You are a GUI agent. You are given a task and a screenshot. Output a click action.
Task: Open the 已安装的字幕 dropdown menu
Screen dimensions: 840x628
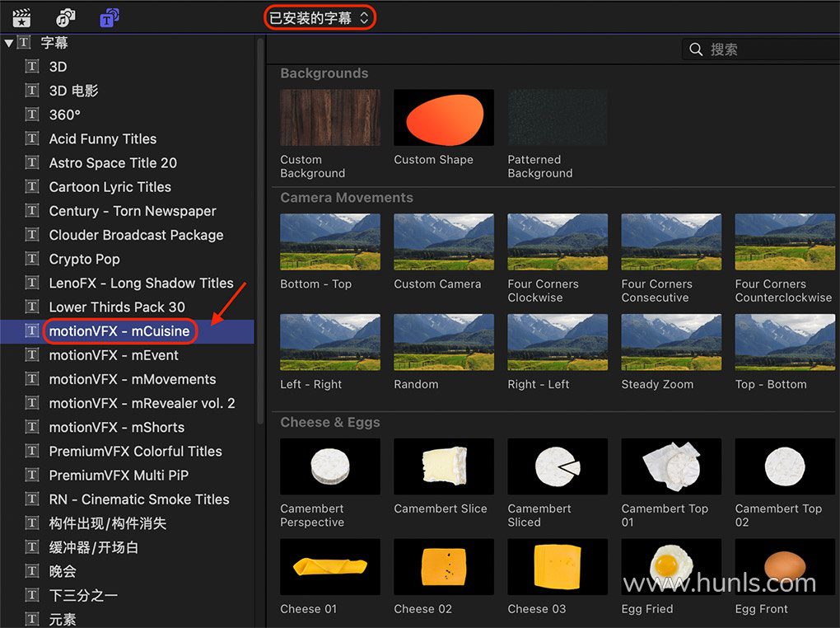coord(320,17)
